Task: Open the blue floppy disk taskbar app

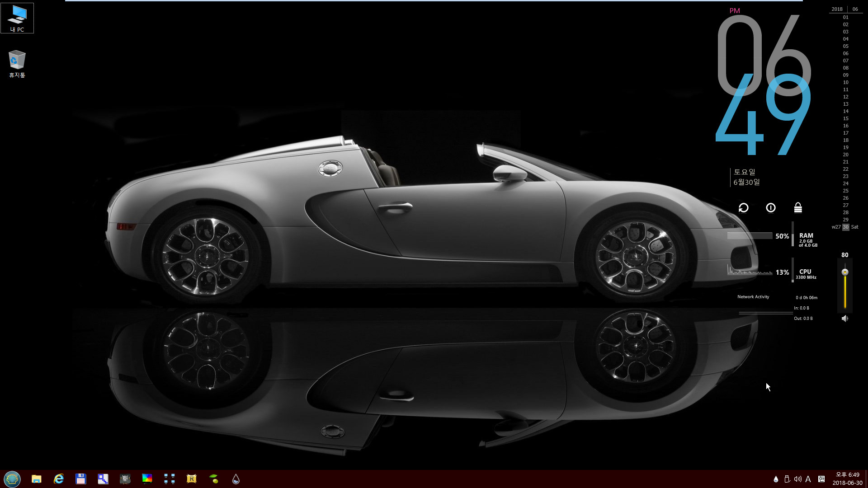Action: point(81,479)
